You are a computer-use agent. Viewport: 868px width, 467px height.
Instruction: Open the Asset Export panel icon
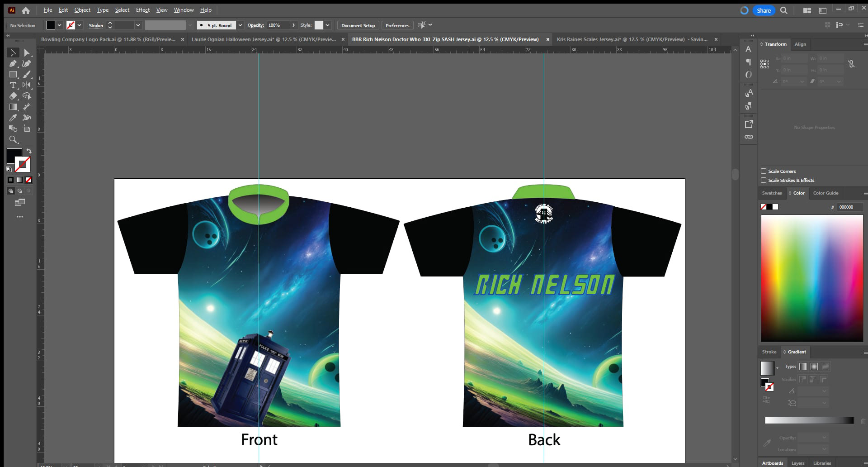coord(749,124)
